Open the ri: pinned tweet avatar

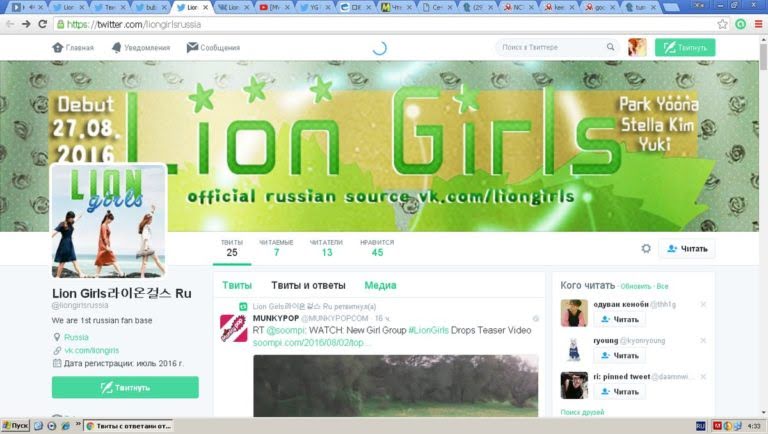(x=574, y=386)
